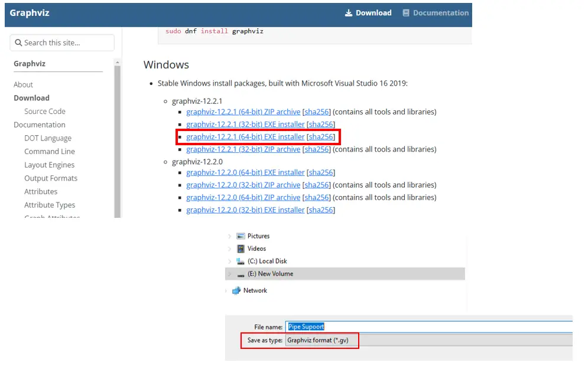Download graphviz-12.2.1 (64-bit) ZIP archive

click(x=243, y=112)
